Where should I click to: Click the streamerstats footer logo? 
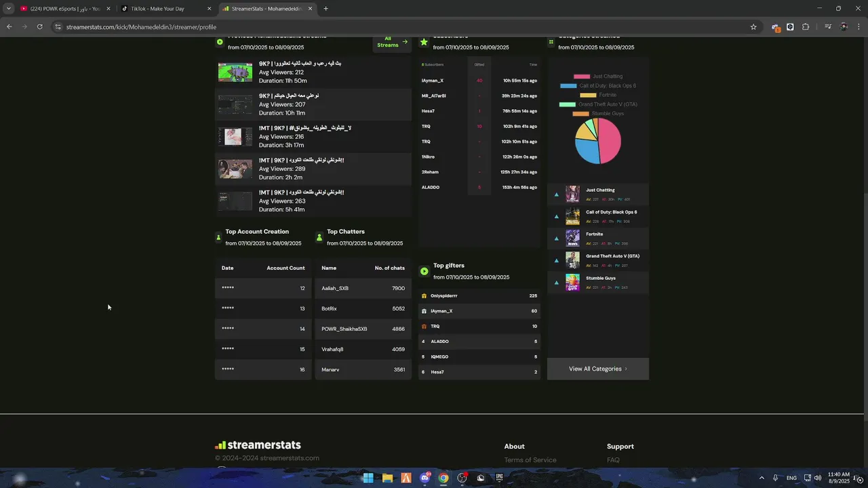point(258,445)
